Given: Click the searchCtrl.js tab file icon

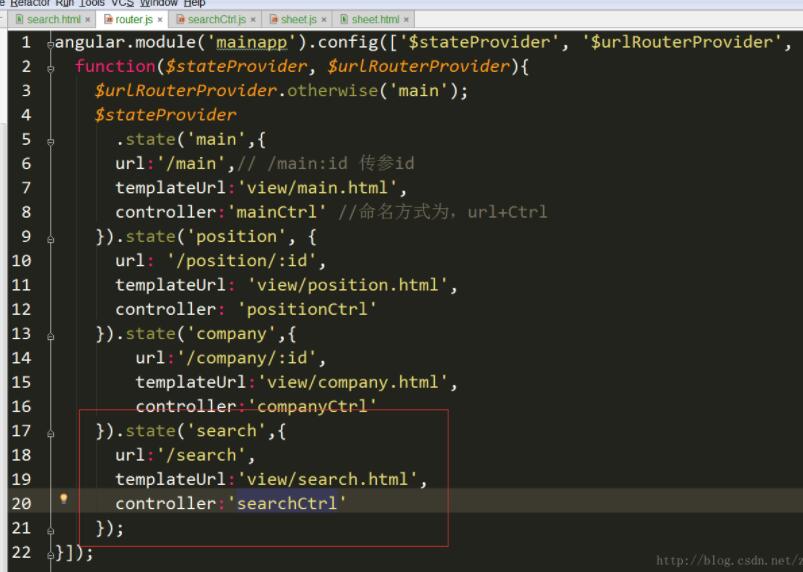Looking at the screenshot, I should click(181, 19).
